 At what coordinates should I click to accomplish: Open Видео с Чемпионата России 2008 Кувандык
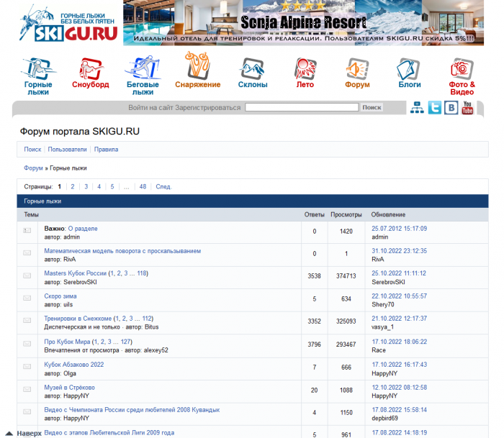pos(132,410)
